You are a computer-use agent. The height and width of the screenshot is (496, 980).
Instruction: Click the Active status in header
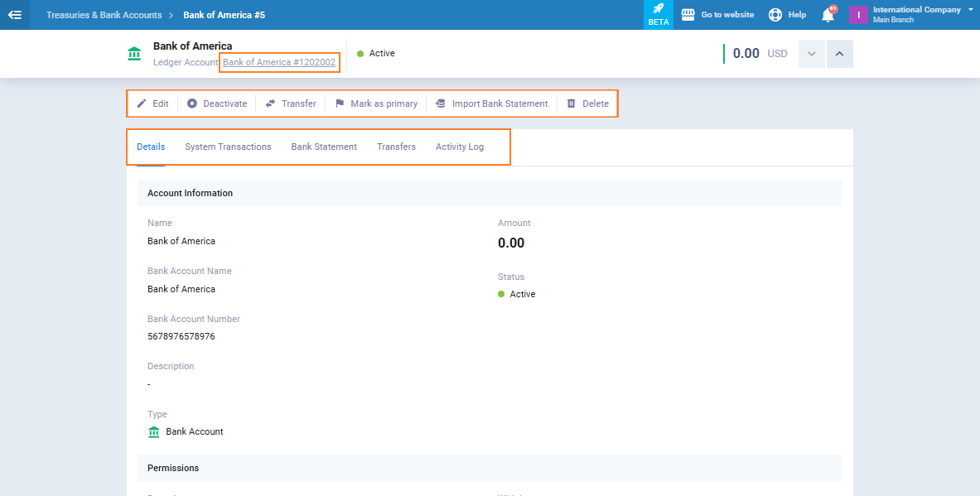[x=375, y=53]
